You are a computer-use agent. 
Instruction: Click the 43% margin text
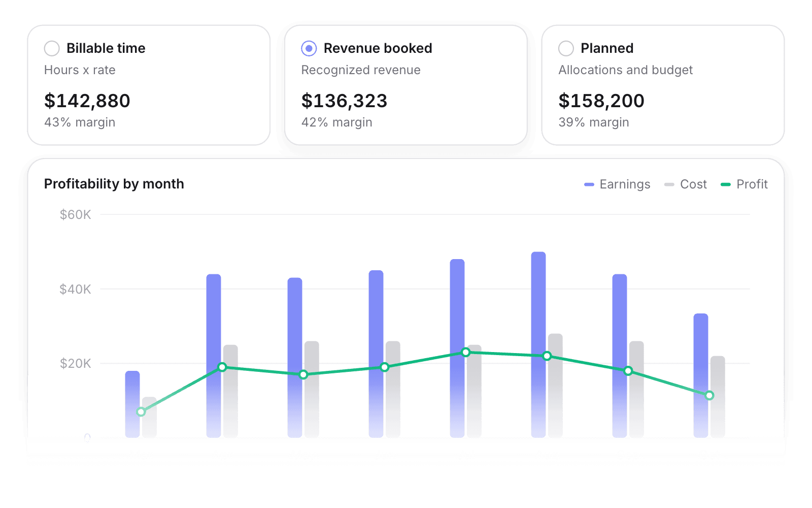[x=80, y=122]
